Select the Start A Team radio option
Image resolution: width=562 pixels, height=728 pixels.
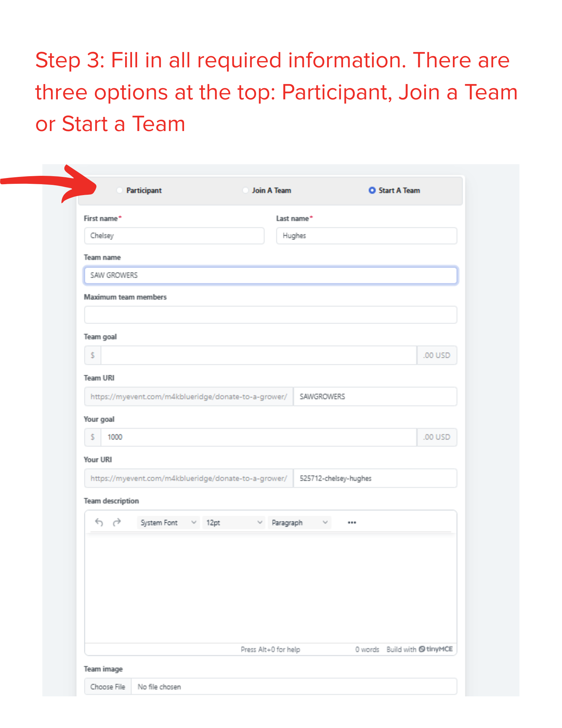pos(372,190)
